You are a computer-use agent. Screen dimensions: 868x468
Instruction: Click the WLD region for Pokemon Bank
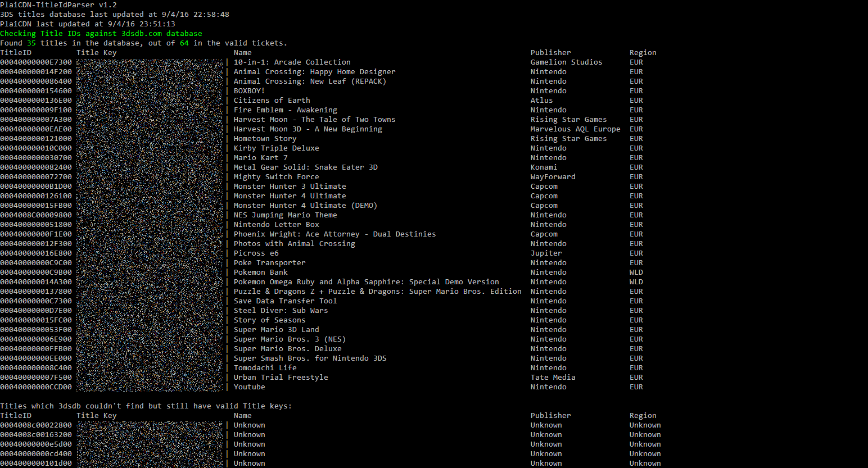[636, 272]
